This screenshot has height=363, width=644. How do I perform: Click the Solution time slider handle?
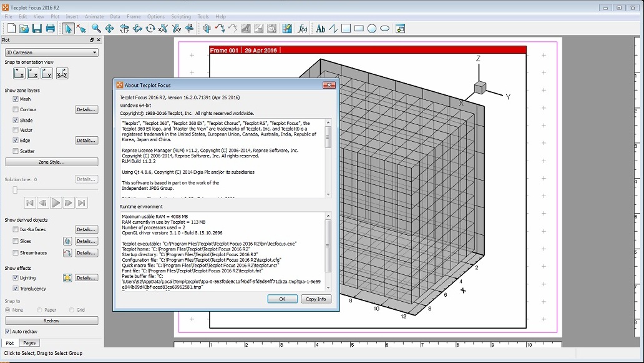click(x=15, y=189)
